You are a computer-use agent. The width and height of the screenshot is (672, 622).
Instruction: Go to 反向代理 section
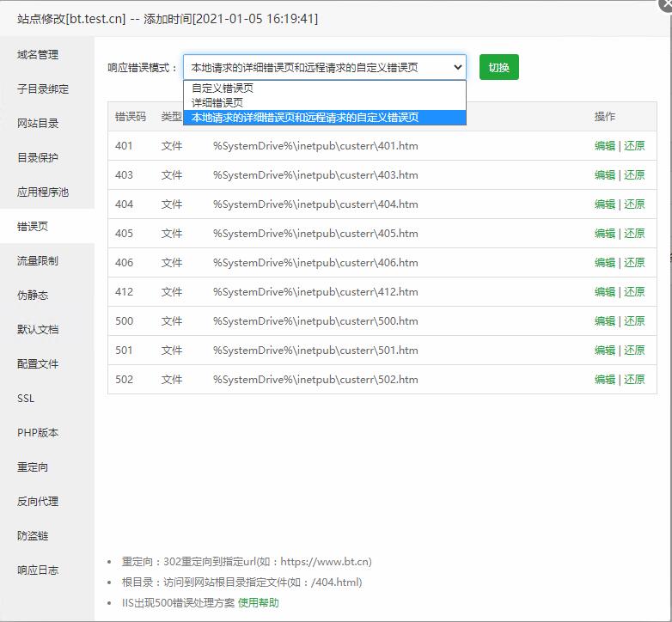38,501
